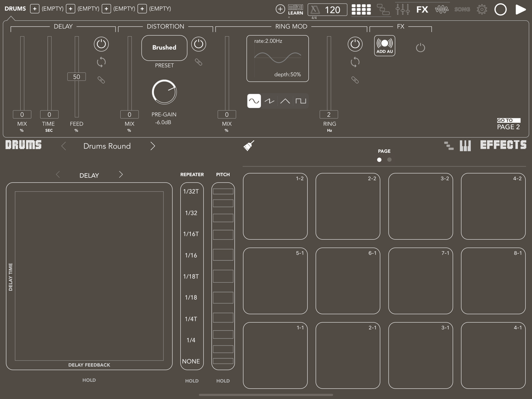Open the mixer sliders icon
Image resolution: width=532 pixels, height=399 pixels.
point(403,9)
